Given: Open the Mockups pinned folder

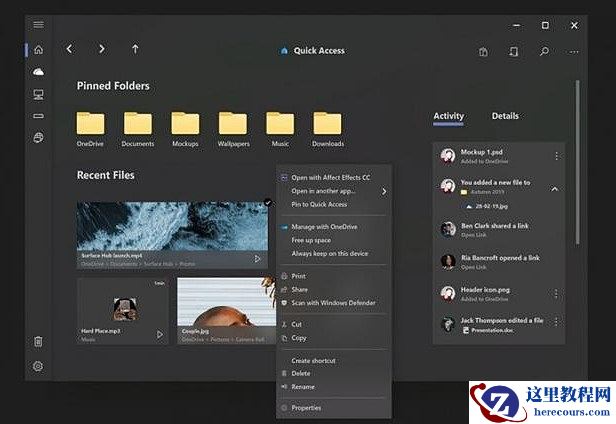Looking at the screenshot, I should [185, 129].
